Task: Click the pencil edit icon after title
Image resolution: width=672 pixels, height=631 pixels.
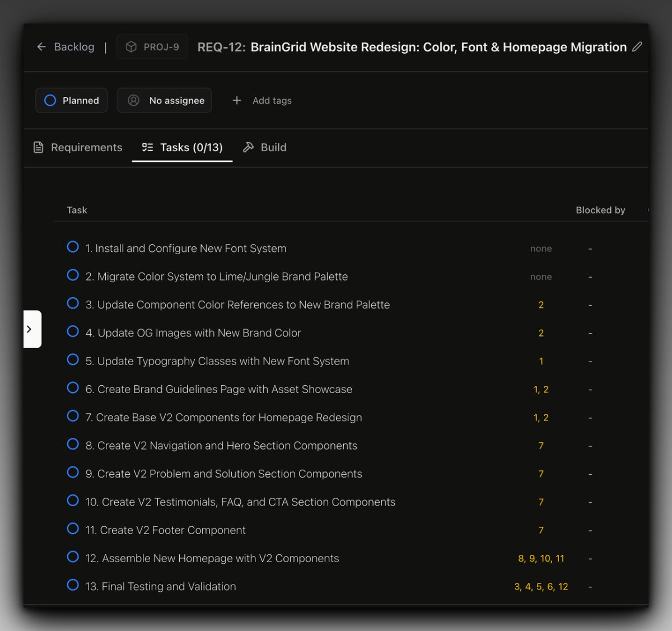Action: (x=637, y=47)
